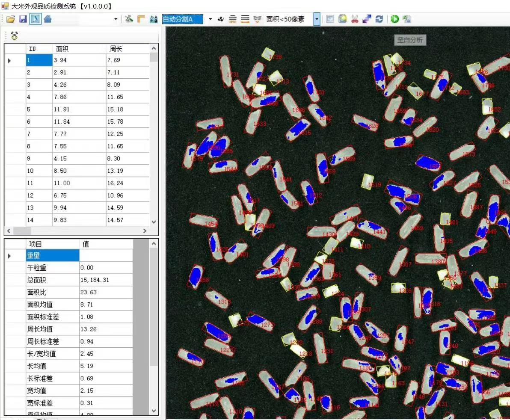Click the red scissors icon
This screenshot has height=420, width=510.
pyautogui.click(x=355, y=19)
